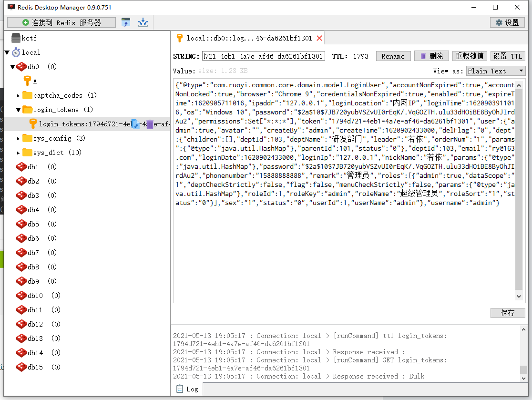Open the View as Plain Text dropdown
Image resolution: width=532 pixels, height=400 pixels.
(x=496, y=71)
